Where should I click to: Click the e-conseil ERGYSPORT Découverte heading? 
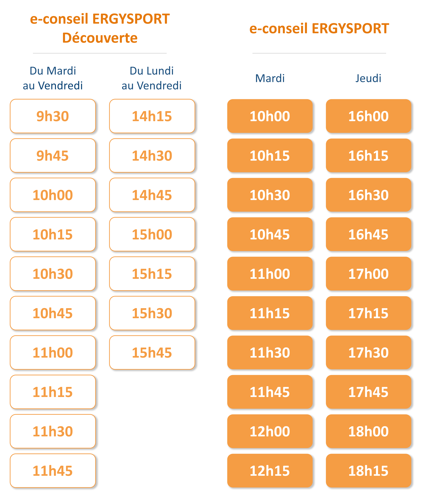pos(100,28)
